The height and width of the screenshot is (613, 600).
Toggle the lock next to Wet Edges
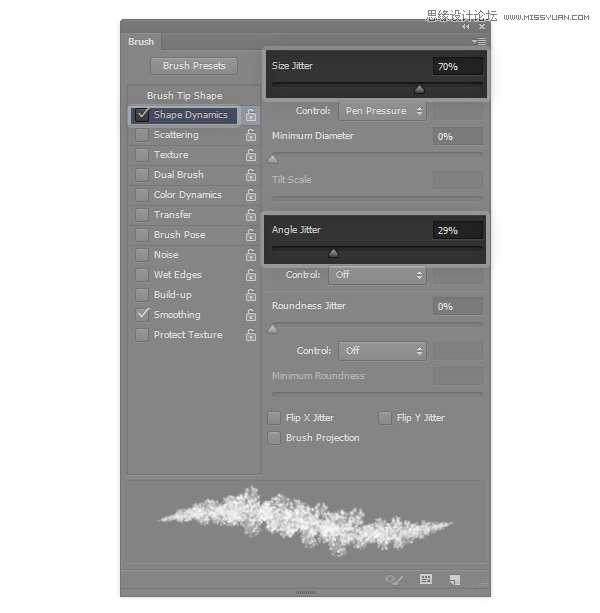[251, 275]
